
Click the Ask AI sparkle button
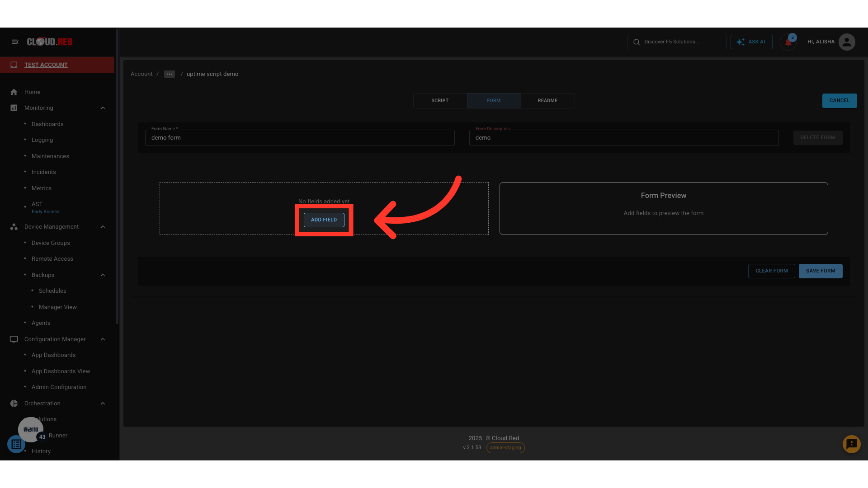click(751, 42)
